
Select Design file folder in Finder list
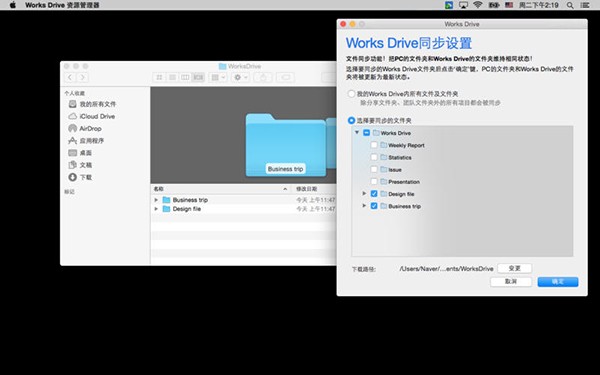click(x=182, y=209)
